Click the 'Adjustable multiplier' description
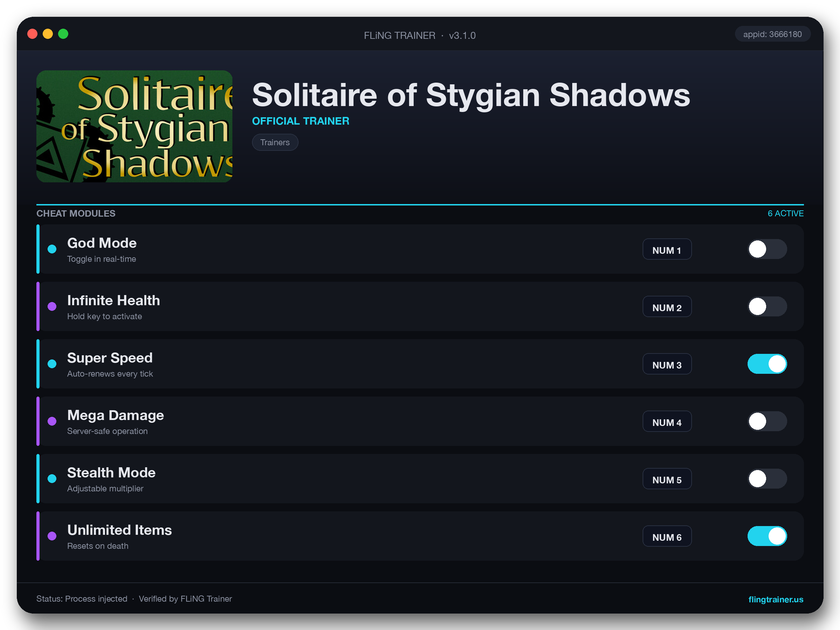The image size is (840, 630). pyautogui.click(x=105, y=488)
